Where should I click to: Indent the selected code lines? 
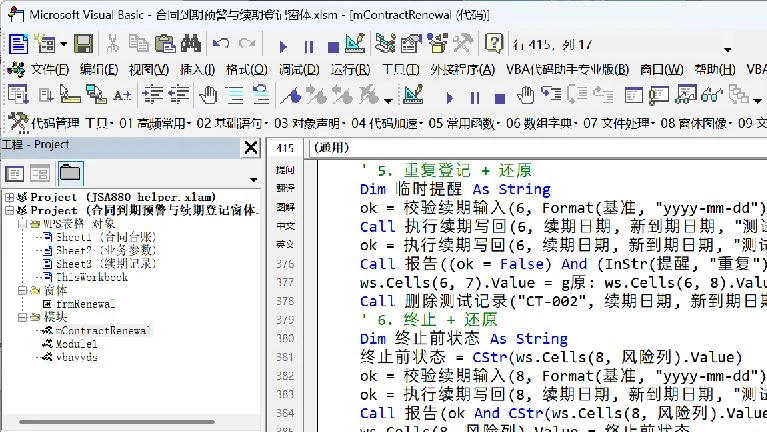pos(153,94)
